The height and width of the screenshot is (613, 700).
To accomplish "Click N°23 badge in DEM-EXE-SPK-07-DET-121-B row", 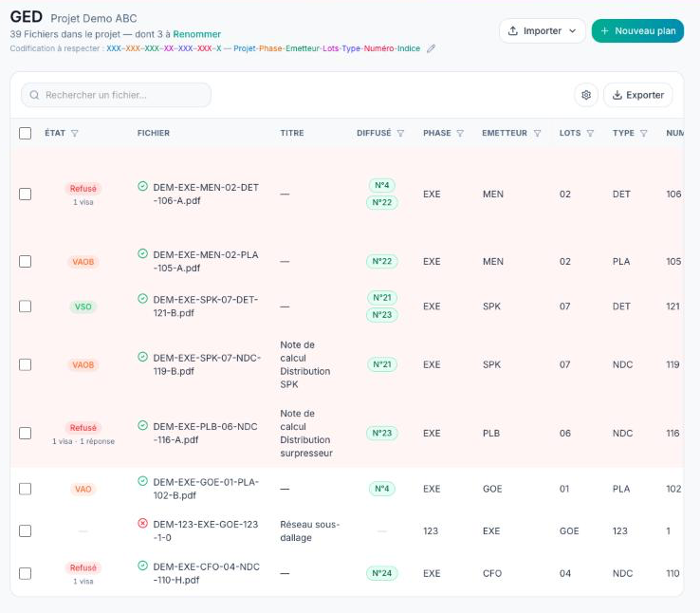I will [381, 315].
